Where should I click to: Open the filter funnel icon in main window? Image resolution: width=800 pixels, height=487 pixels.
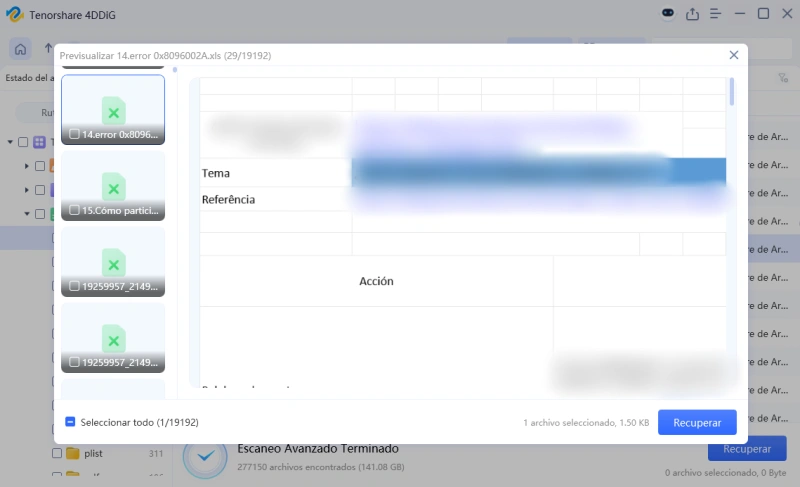tap(783, 78)
